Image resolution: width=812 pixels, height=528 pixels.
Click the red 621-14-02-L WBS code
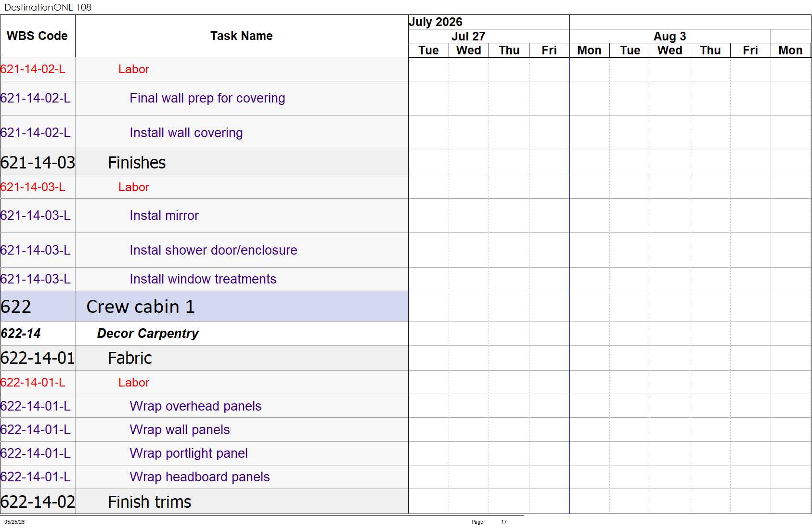point(33,69)
